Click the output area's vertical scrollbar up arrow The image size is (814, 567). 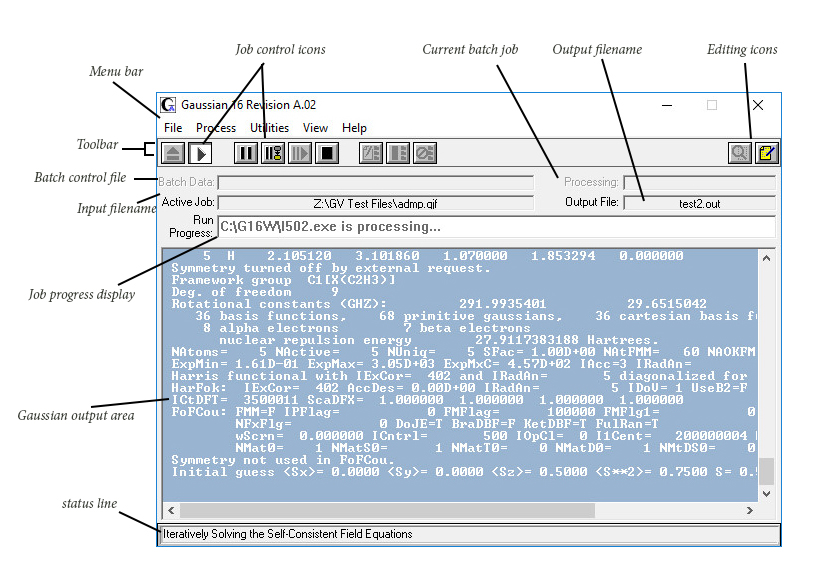tap(767, 257)
